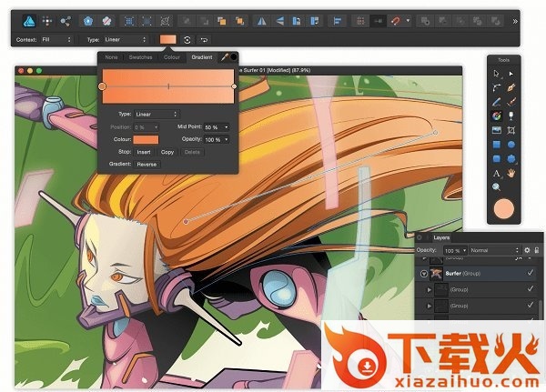Open the layer blend mode Normal dropdown
546x392 pixels.
tap(493, 249)
